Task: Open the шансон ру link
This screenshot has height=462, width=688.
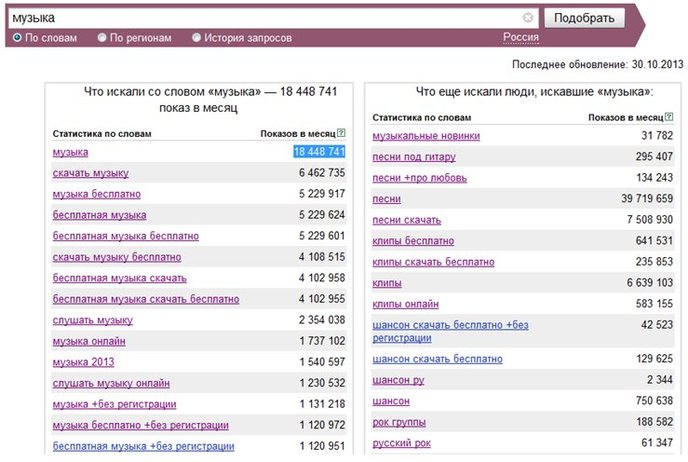Action: pos(398,380)
